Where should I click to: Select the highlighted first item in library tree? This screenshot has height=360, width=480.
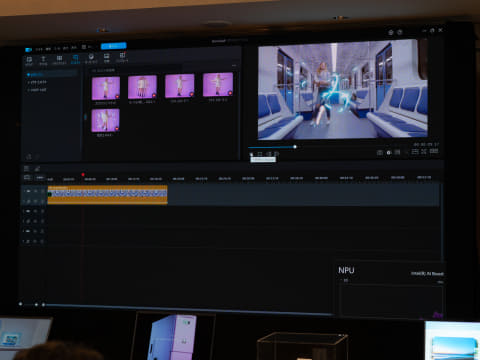tap(51, 74)
